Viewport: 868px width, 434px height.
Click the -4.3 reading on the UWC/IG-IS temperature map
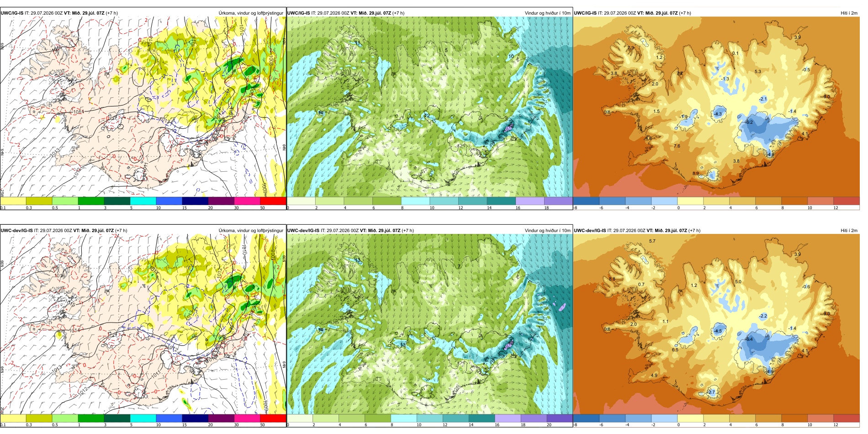click(718, 114)
